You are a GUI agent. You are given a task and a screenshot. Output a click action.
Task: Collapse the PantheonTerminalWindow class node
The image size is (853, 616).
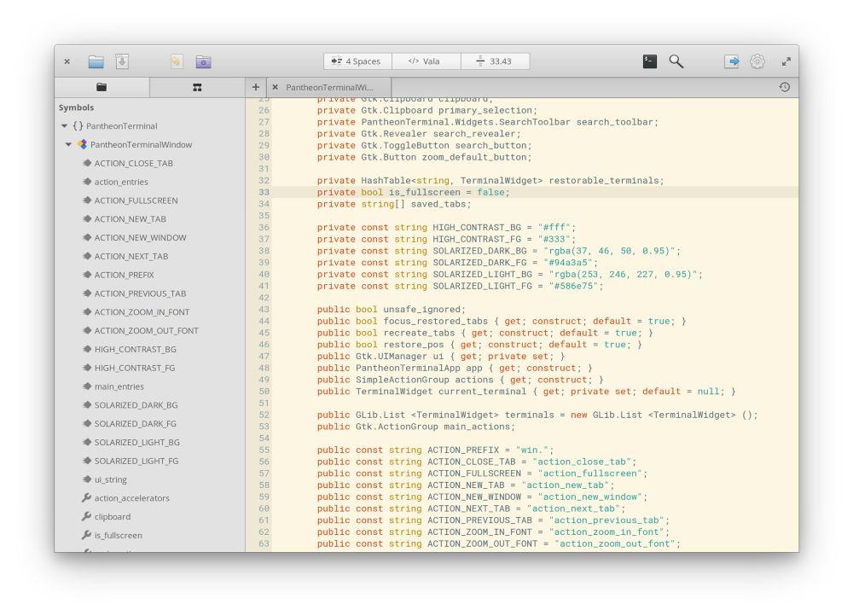tap(68, 144)
